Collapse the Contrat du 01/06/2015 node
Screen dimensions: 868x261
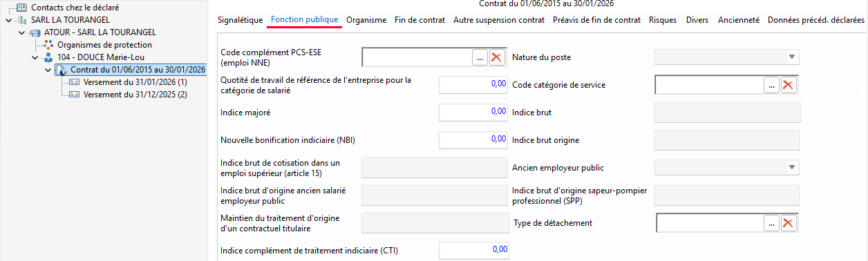coord(48,70)
